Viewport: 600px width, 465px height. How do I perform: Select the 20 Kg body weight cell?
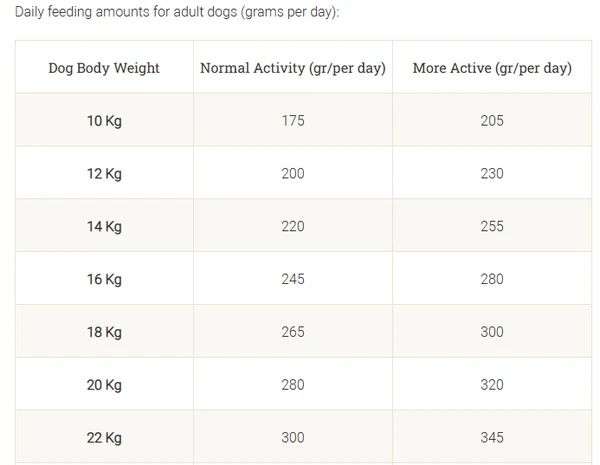(104, 385)
